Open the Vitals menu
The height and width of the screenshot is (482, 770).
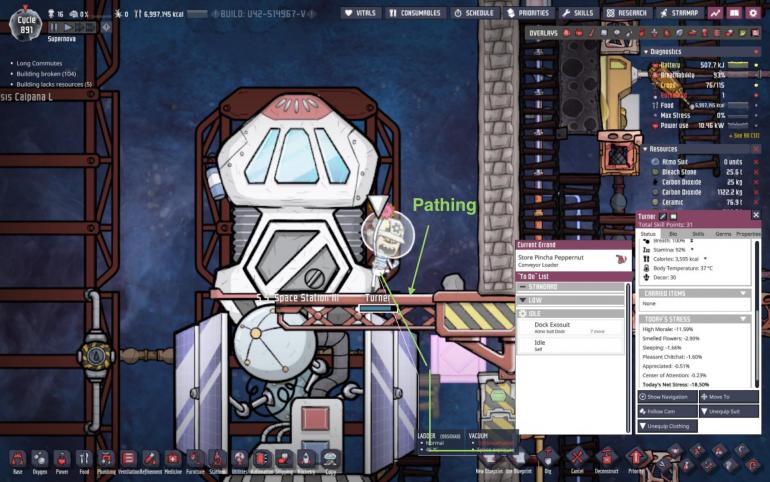[x=360, y=13]
